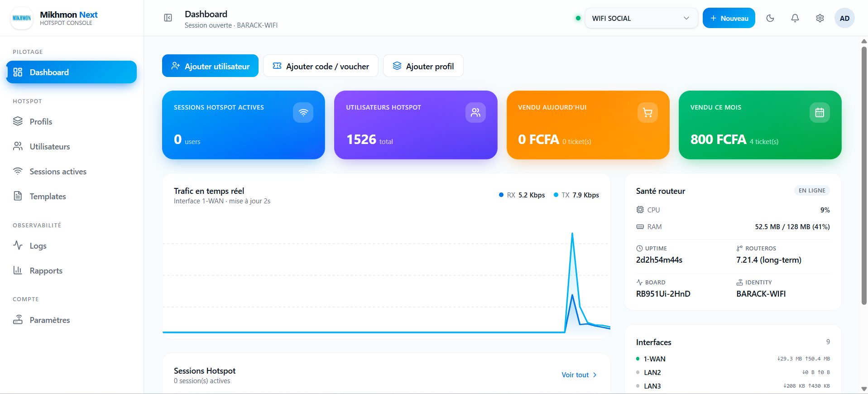Click the Mikhmon logo icon
Screen dimensions: 868x394
point(21,18)
